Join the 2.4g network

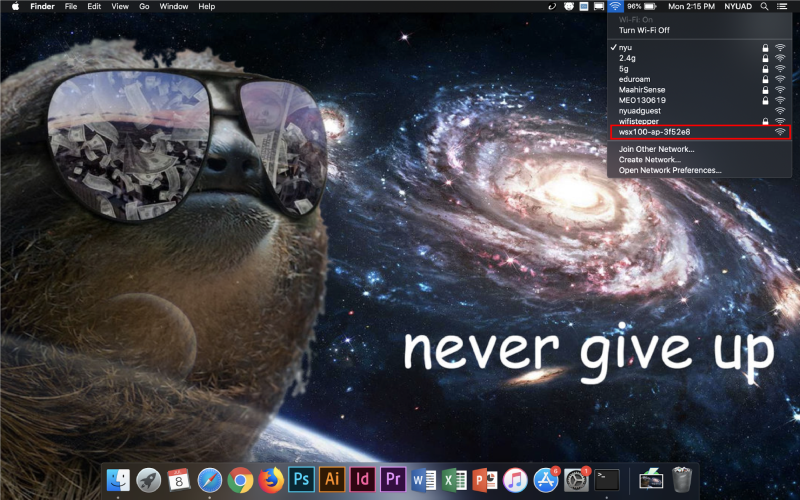coord(699,58)
